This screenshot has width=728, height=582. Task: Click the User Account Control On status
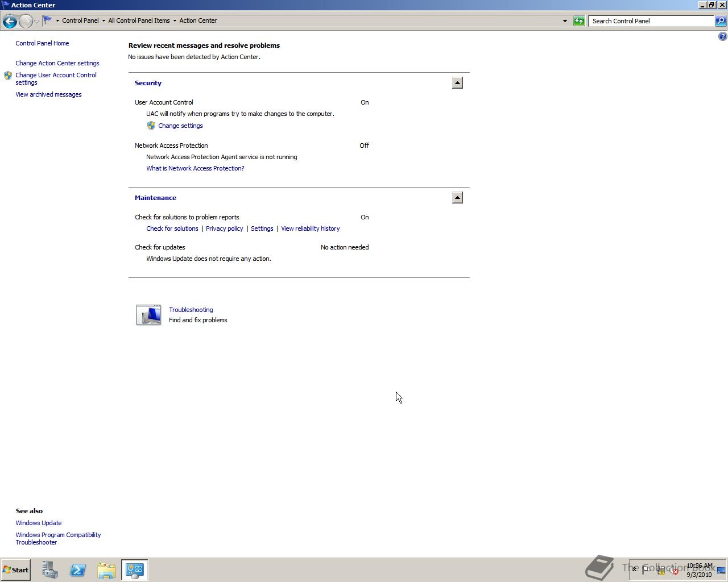[x=365, y=102]
